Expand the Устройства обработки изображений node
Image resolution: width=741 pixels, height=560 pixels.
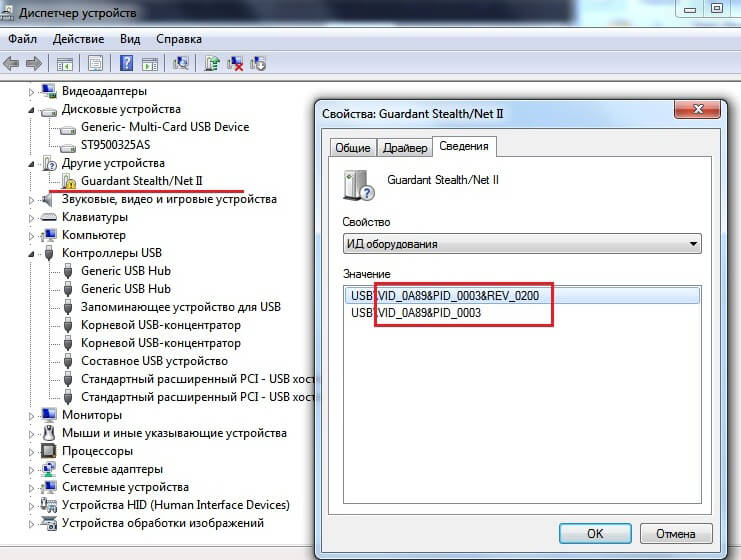[31, 524]
